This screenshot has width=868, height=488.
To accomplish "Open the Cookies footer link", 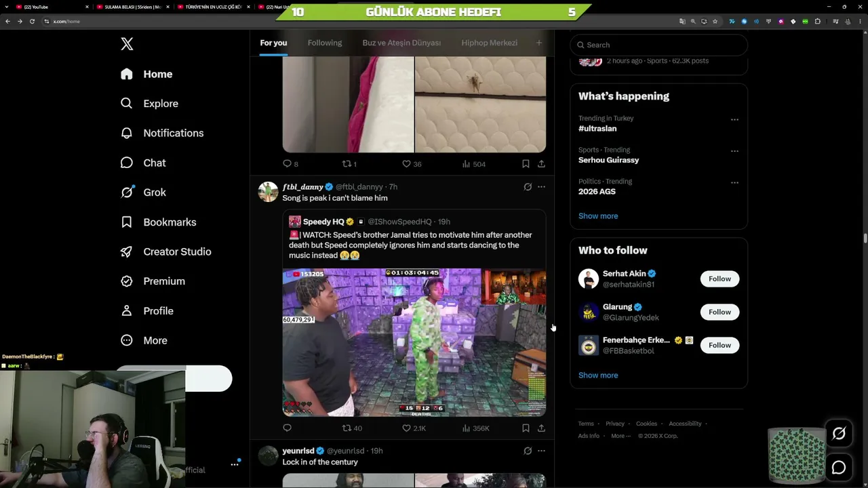I will (x=646, y=424).
